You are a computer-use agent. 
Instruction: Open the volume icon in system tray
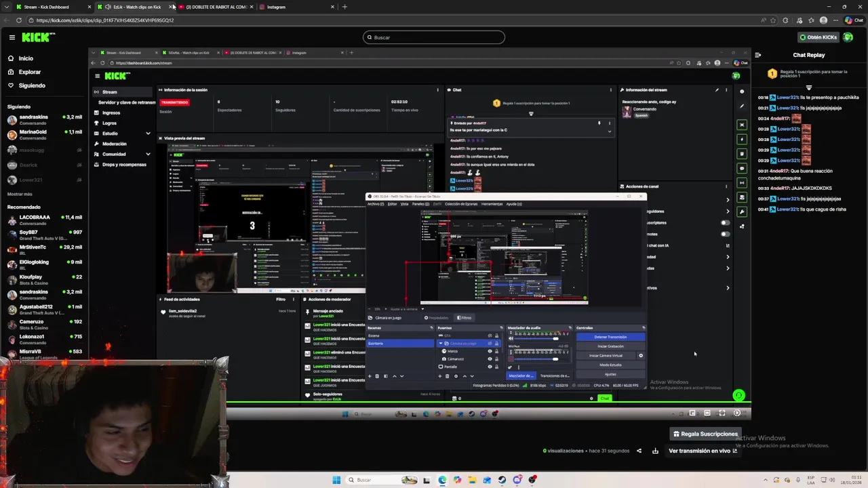[x=833, y=480]
